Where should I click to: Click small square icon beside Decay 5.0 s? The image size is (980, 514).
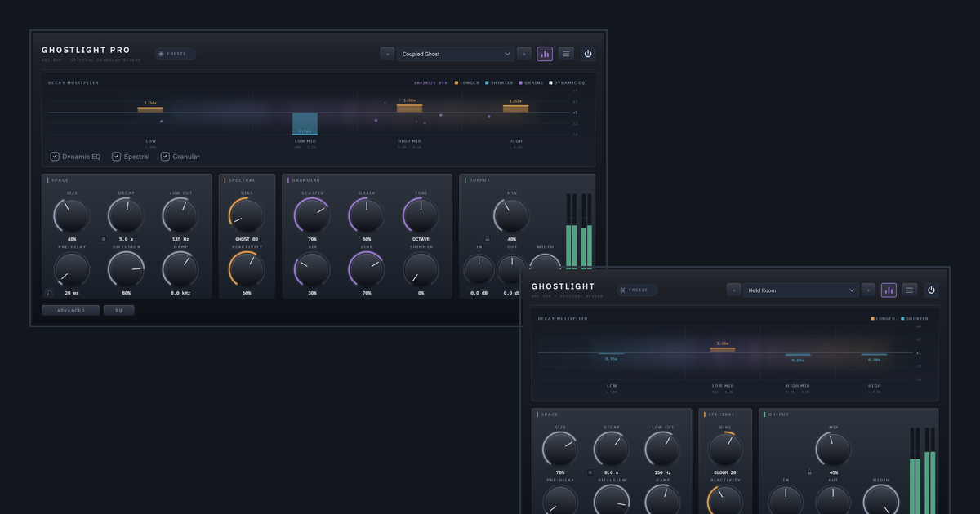click(103, 239)
